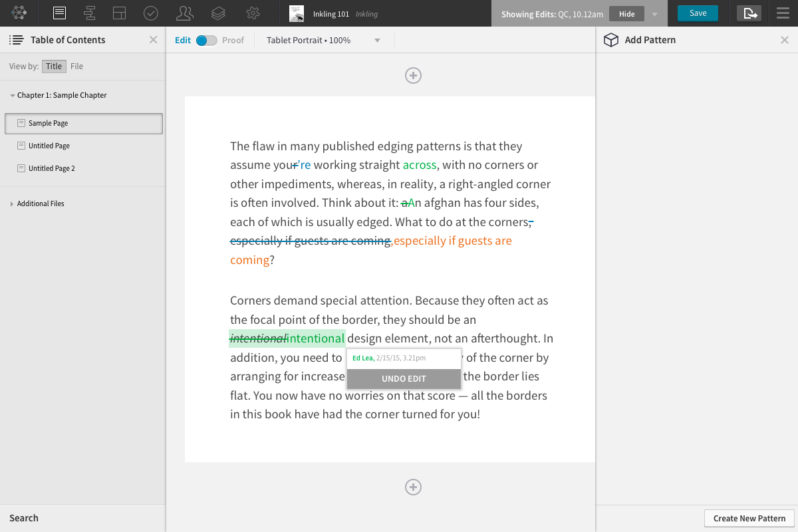View contents by File
Viewport: 798px width, 532px height.
tap(77, 66)
